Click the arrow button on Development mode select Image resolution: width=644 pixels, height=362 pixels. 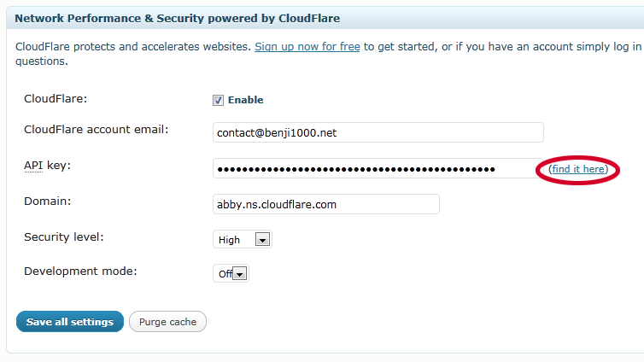pos(240,273)
